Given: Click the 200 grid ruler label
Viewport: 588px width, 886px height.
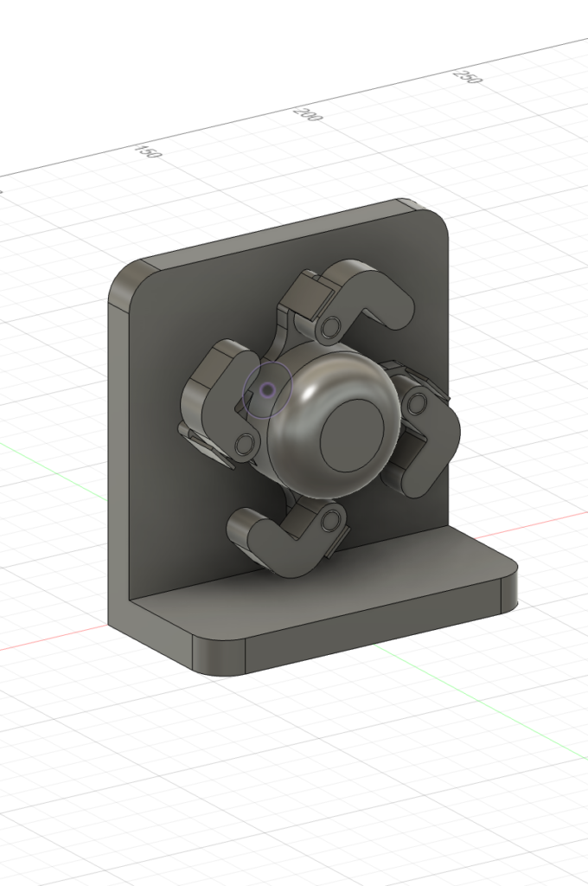Looking at the screenshot, I should point(307,113).
